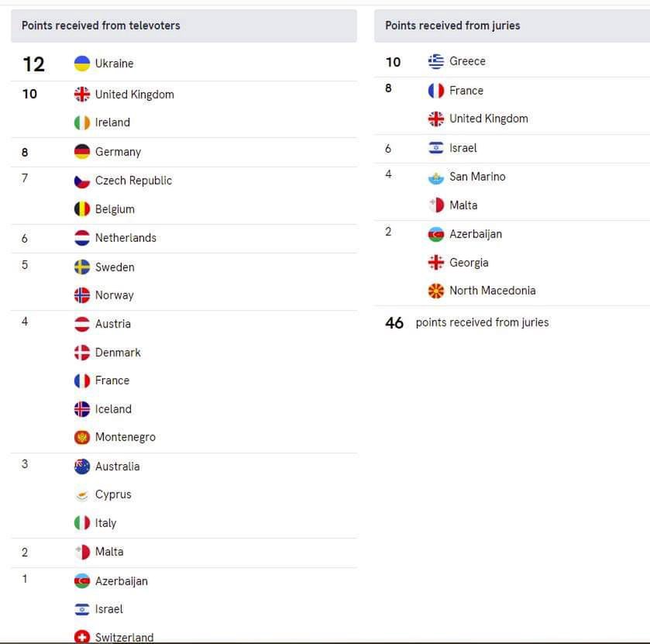Click the Ukraine flag icon
This screenshot has width=650, height=644.
[82, 64]
